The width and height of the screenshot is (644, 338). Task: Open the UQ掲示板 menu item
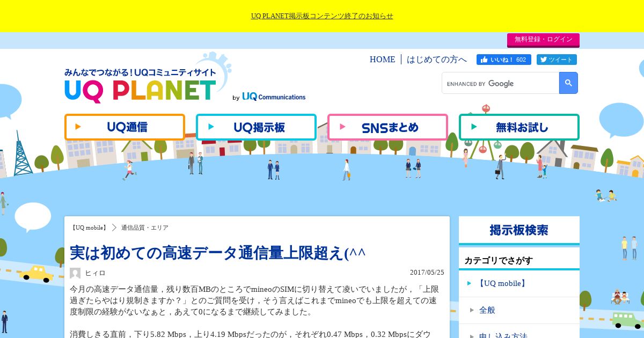256,127
